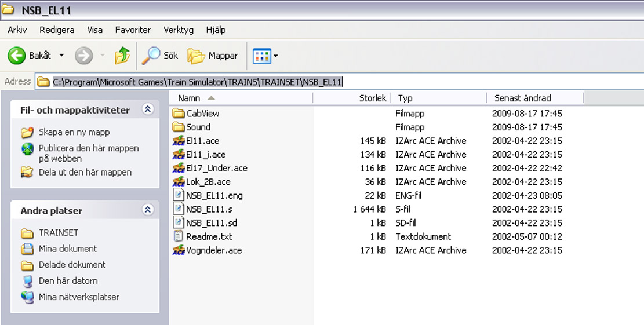
Task: Open the Favoriter menu
Action: 133,30
